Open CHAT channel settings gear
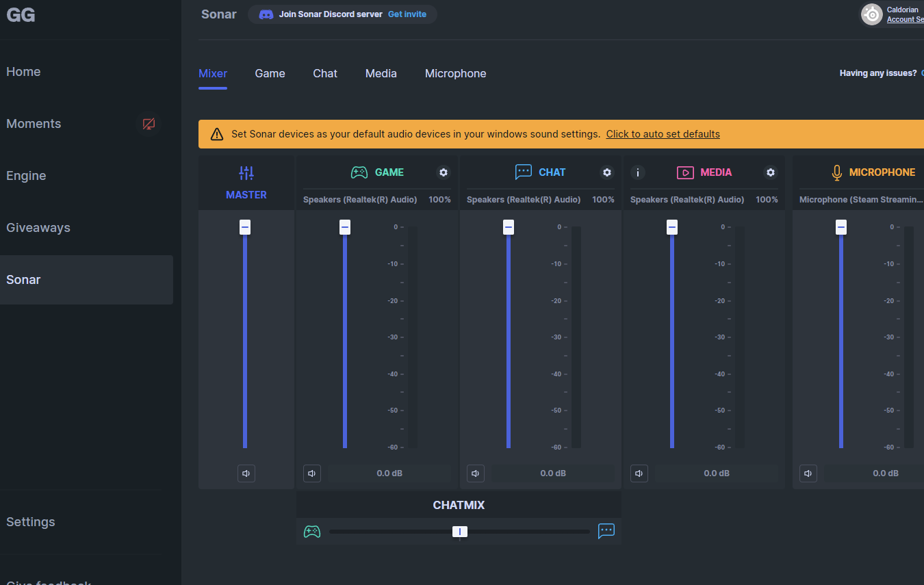Screen dimensions: 924x585 [607, 172]
